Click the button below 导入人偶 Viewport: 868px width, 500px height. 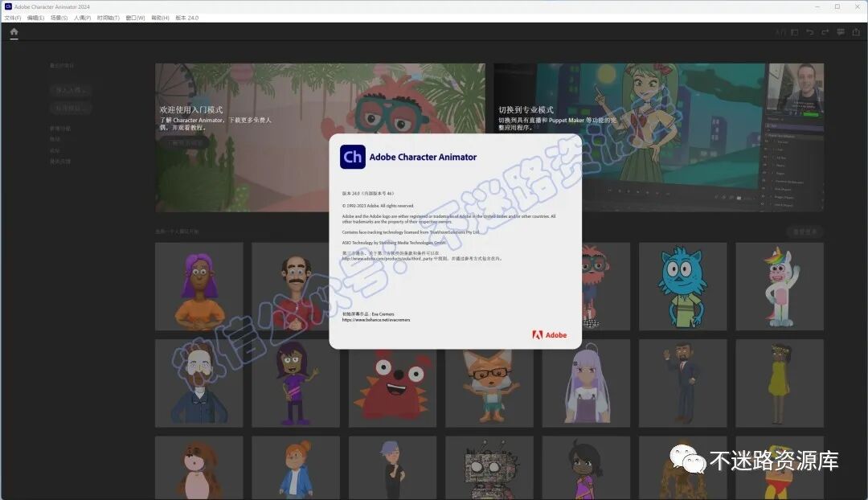tap(69, 108)
